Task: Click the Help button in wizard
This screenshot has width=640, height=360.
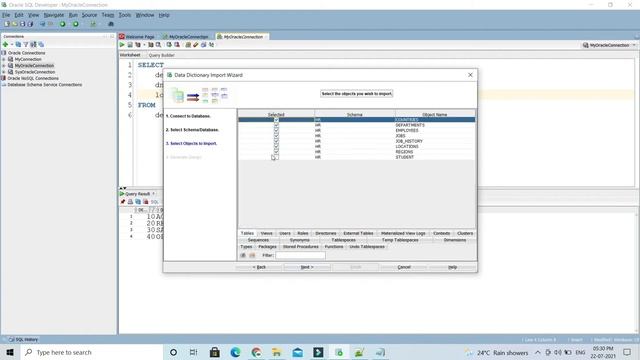Action: pyautogui.click(x=452, y=267)
